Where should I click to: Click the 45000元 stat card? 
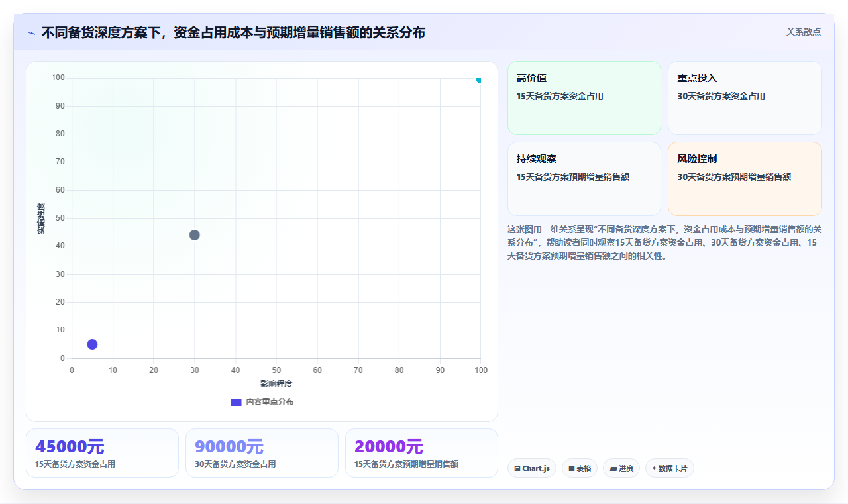tap(102, 453)
